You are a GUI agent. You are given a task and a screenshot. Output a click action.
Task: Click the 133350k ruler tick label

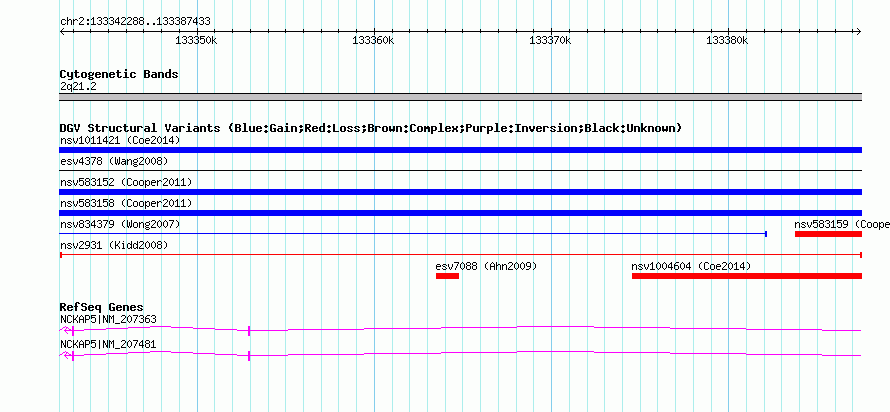pos(196,40)
